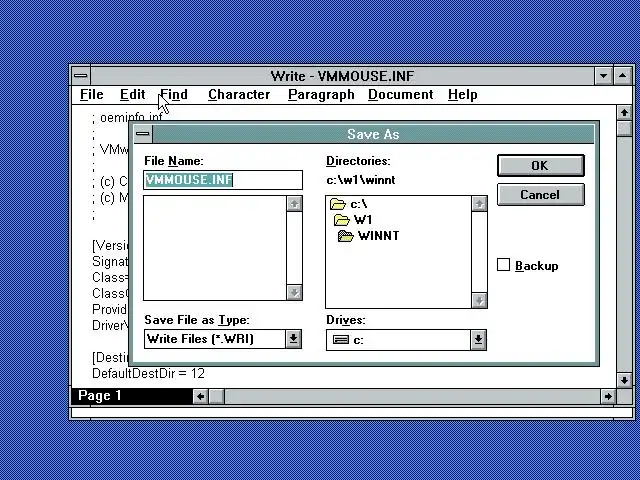Image resolution: width=640 pixels, height=480 pixels.
Task: Open the Drives dropdown arrow
Action: pos(478,340)
